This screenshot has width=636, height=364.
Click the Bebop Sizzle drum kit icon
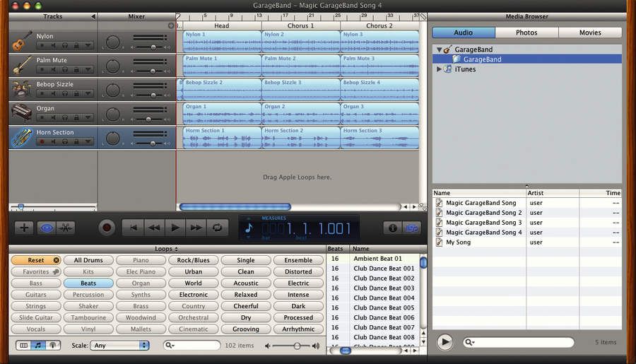[x=21, y=89]
